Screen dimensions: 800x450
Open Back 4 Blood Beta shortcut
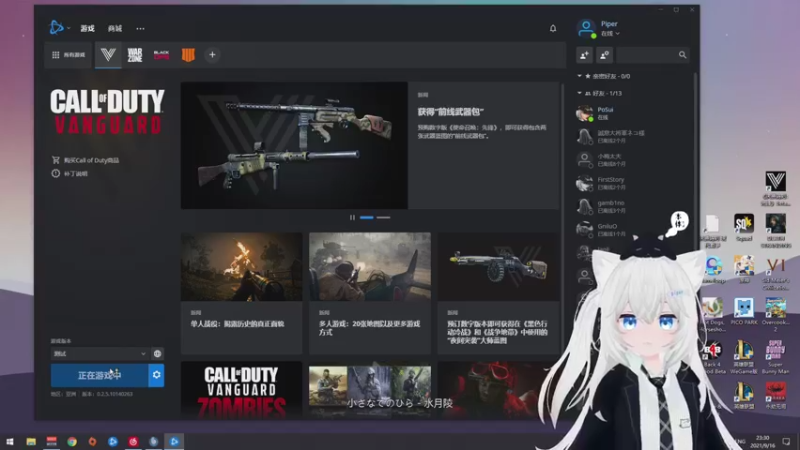[x=712, y=357]
